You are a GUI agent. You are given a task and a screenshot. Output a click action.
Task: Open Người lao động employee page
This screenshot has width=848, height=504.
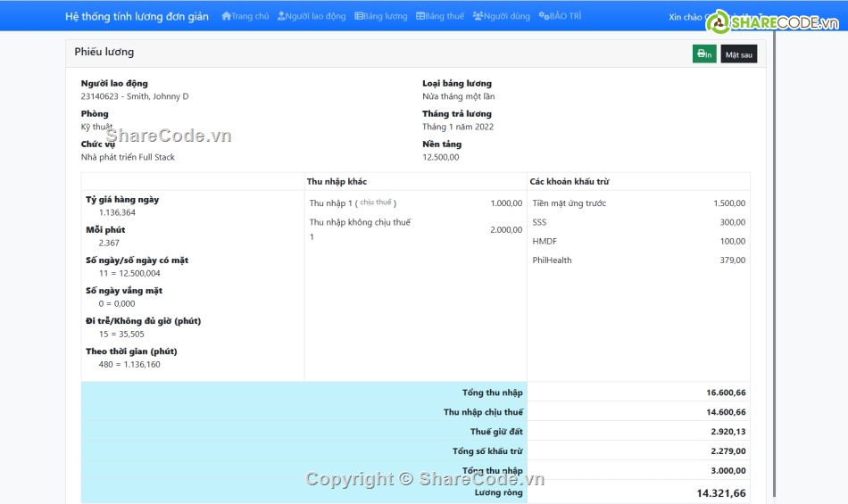pos(312,16)
